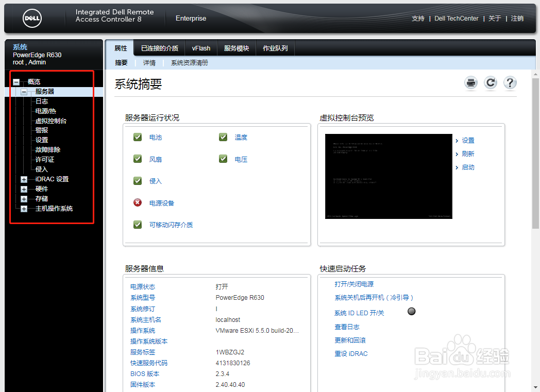Switch to the 已连接的介质 tab
The width and height of the screenshot is (540, 392).
(x=160, y=48)
